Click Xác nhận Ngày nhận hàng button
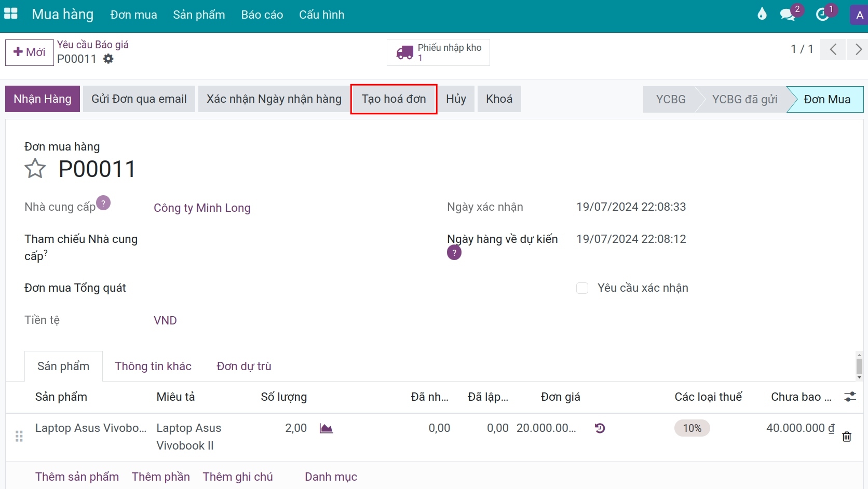 (x=274, y=99)
